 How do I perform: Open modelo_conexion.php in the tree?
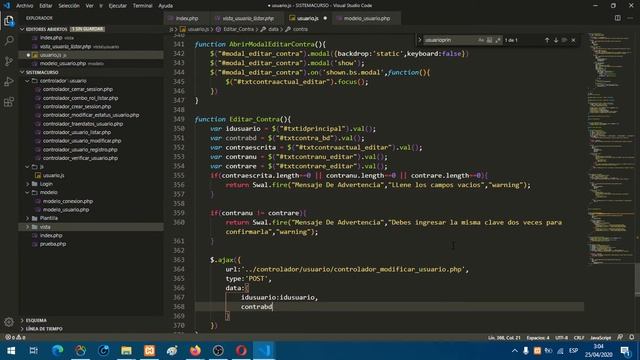point(68,201)
